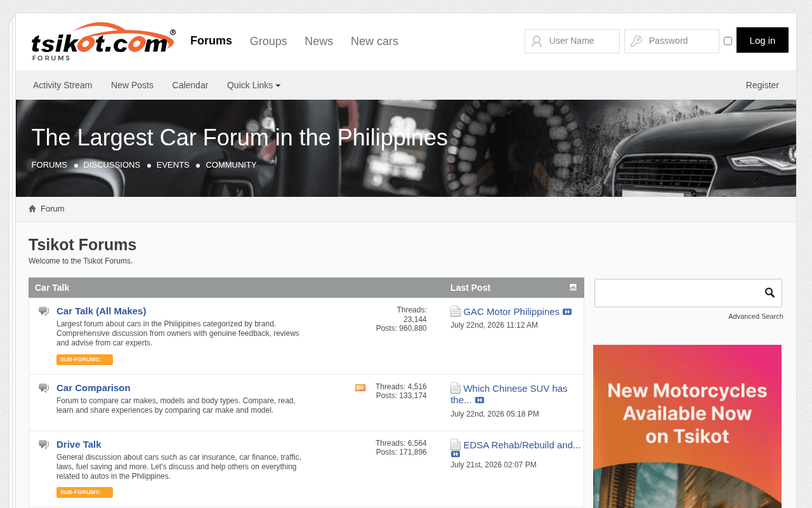Open Which Chinese SUV has the... thread
812x508 pixels.
tap(509, 394)
